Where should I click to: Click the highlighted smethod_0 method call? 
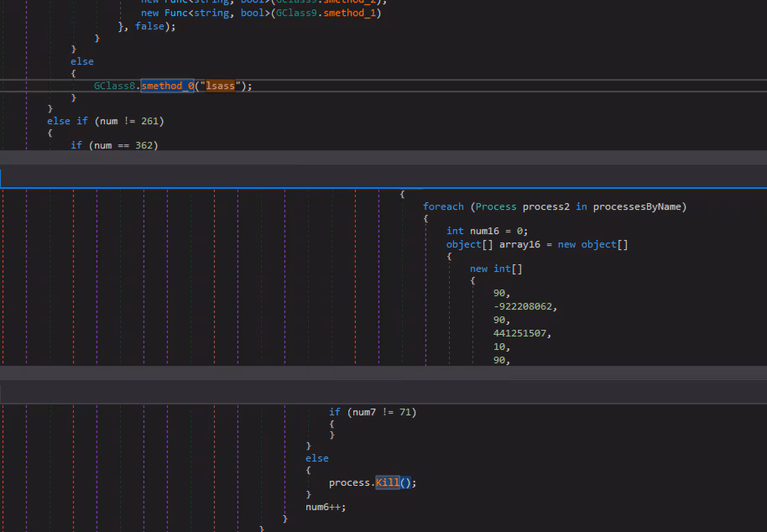click(x=167, y=86)
